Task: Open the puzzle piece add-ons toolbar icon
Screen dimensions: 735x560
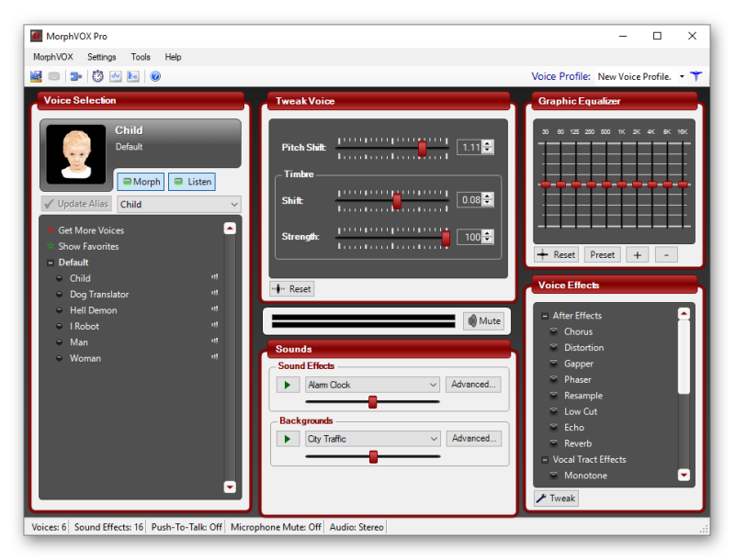Action: (x=76, y=76)
